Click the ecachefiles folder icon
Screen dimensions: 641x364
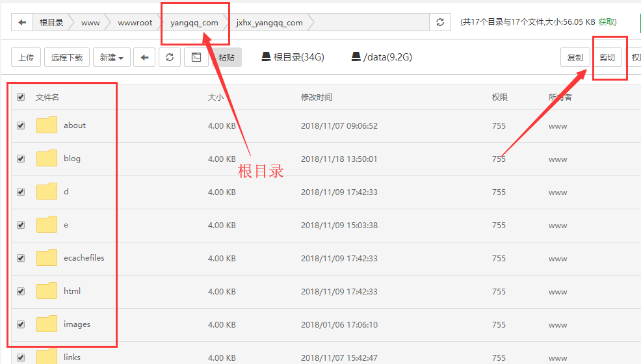click(x=47, y=258)
